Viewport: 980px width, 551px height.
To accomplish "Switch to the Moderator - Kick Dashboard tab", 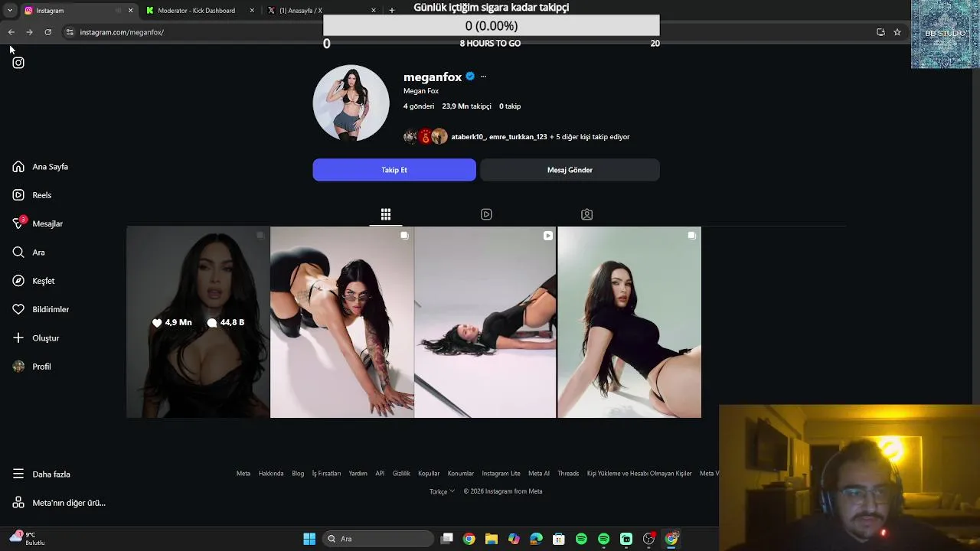I will [x=200, y=11].
